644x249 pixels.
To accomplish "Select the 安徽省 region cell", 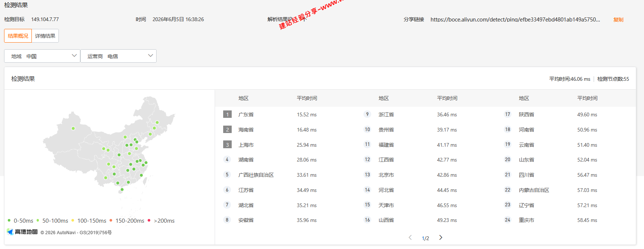I will 246,220.
